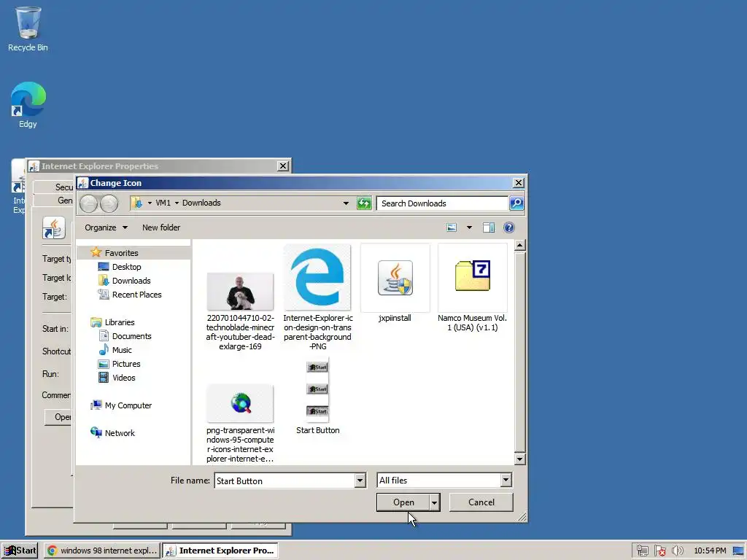Click the volume speaker tray icon
Image resolution: width=747 pixels, height=560 pixels.
pyautogui.click(x=677, y=551)
